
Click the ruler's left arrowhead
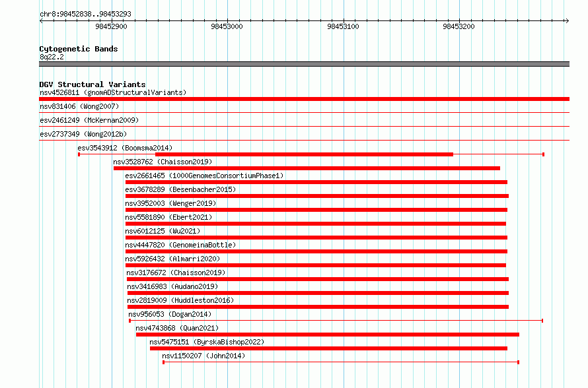(x=41, y=20)
